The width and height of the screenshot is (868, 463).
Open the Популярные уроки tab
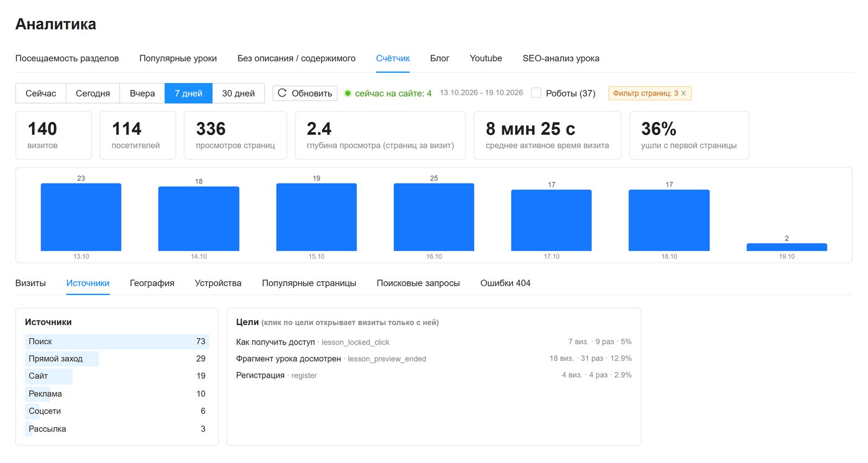tap(178, 58)
